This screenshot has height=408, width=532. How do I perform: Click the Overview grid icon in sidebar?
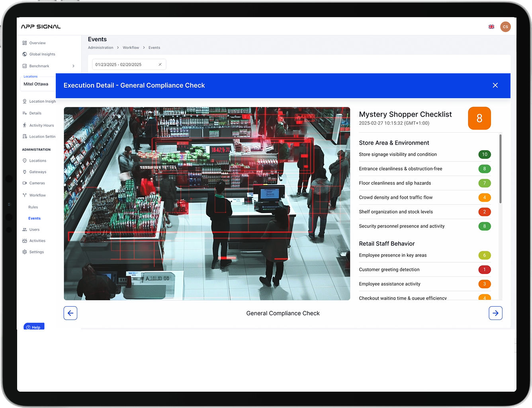25,43
